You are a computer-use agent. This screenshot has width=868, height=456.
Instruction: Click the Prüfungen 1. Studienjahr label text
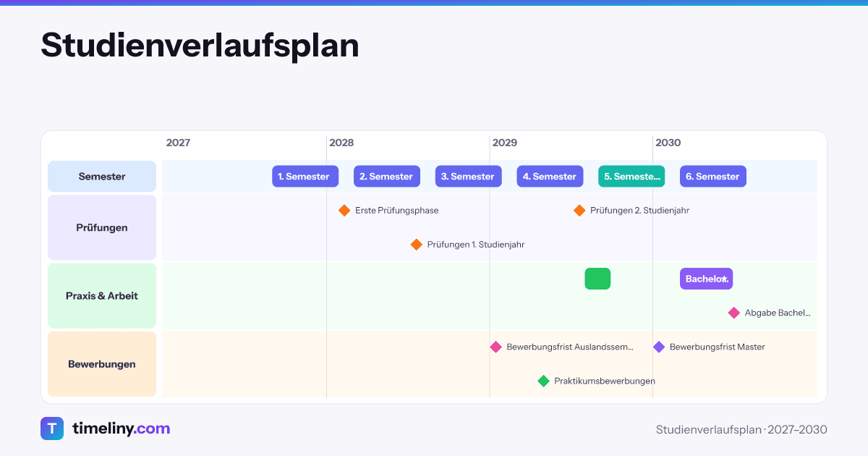[476, 245]
